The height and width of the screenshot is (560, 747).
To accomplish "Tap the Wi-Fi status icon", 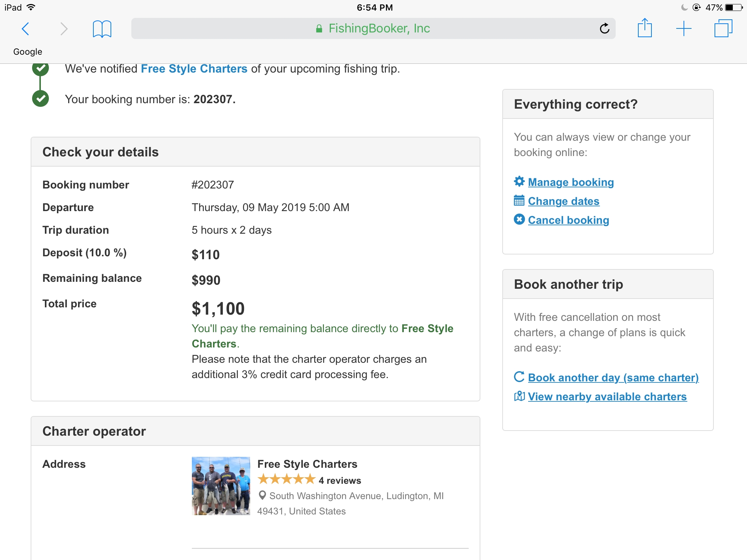I will tap(31, 7).
